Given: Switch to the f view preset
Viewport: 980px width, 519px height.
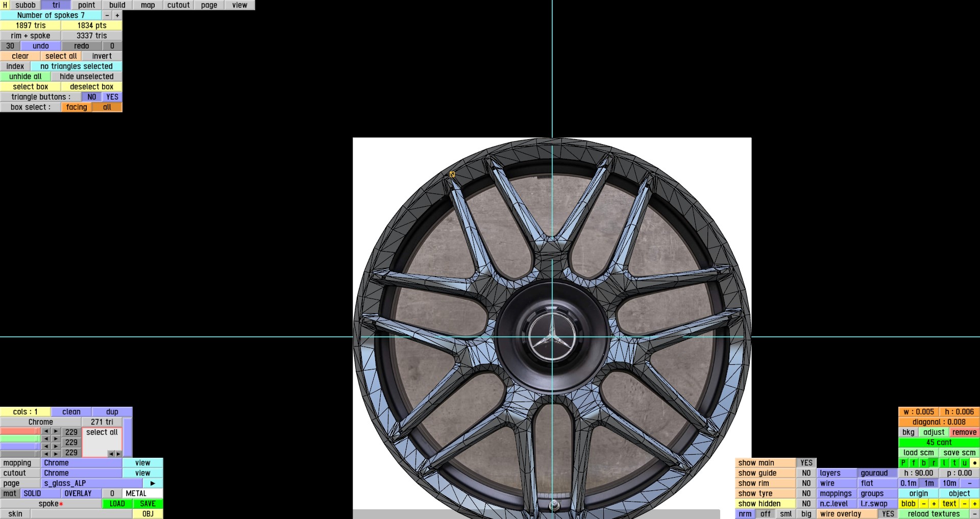Looking at the screenshot, I should click(914, 463).
